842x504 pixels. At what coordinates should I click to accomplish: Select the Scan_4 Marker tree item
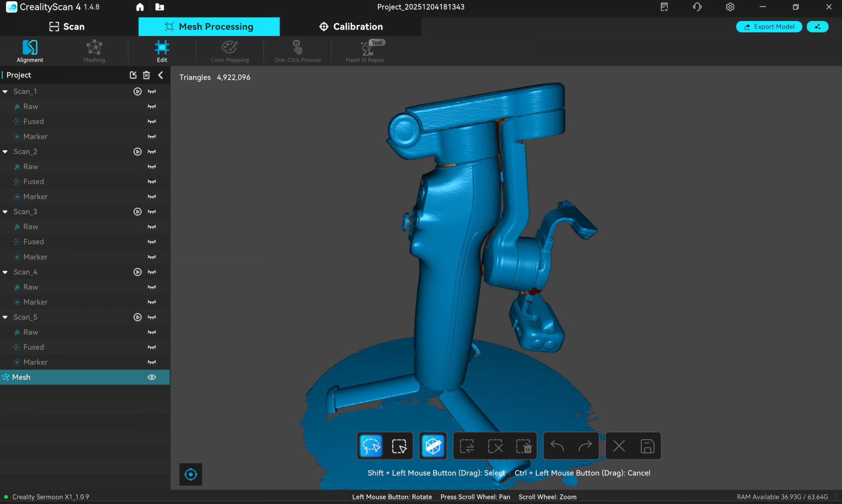pos(35,302)
